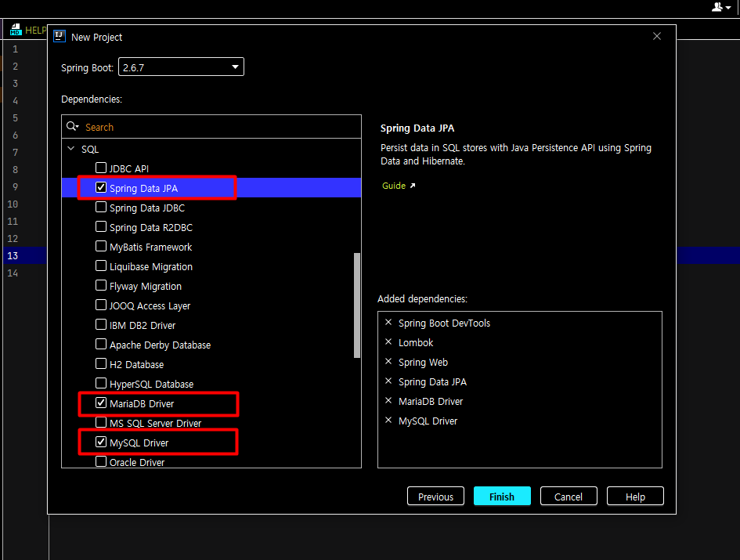740x560 pixels.
Task: Click the search magnifier icon
Action: point(72,126)
